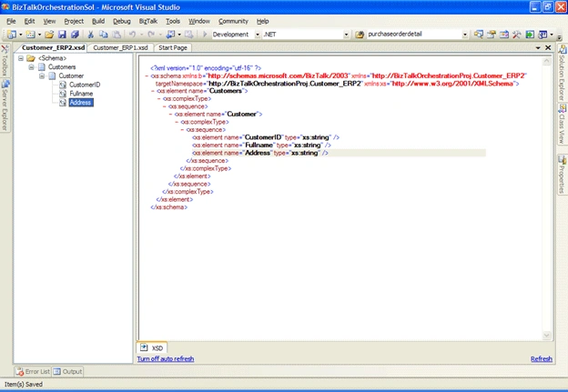Click the Paste toolbar icon
The height and width of the screenshot is (392, 568).
[117, 35]
